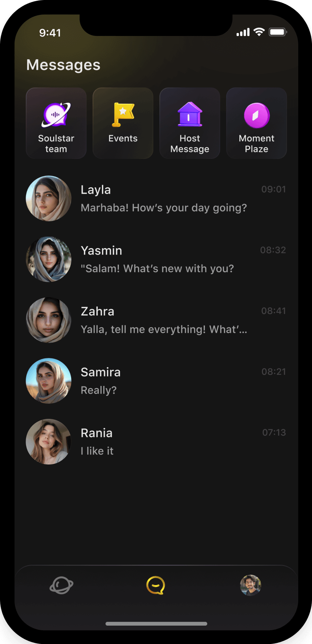Open Samira's "Really?" message

99,391
